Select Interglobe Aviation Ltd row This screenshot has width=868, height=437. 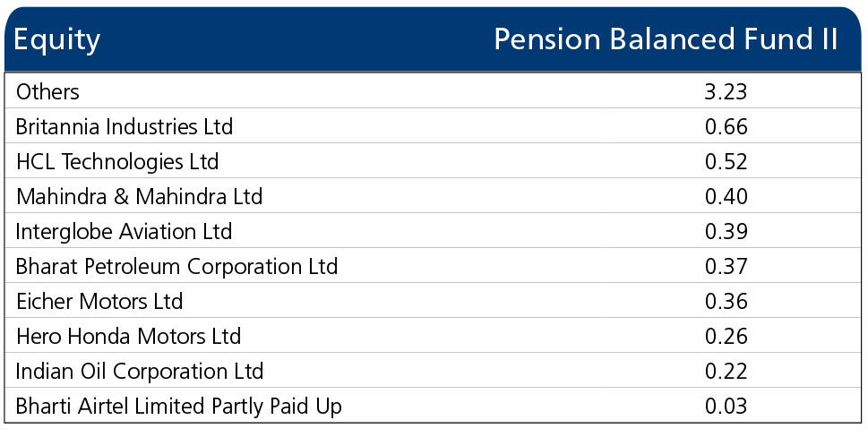coord(125,232)
